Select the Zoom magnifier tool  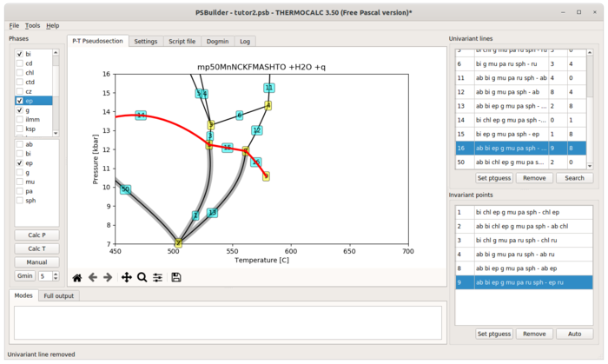(x=142, y=277)
